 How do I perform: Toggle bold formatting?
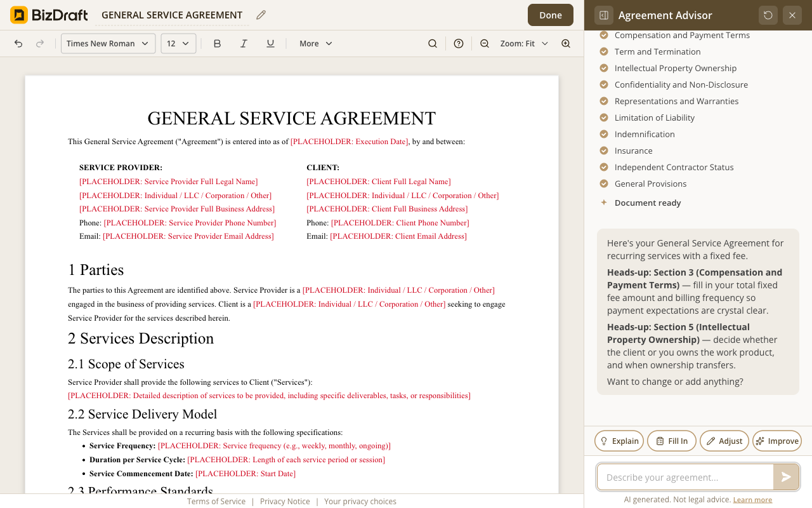(217, 43)
